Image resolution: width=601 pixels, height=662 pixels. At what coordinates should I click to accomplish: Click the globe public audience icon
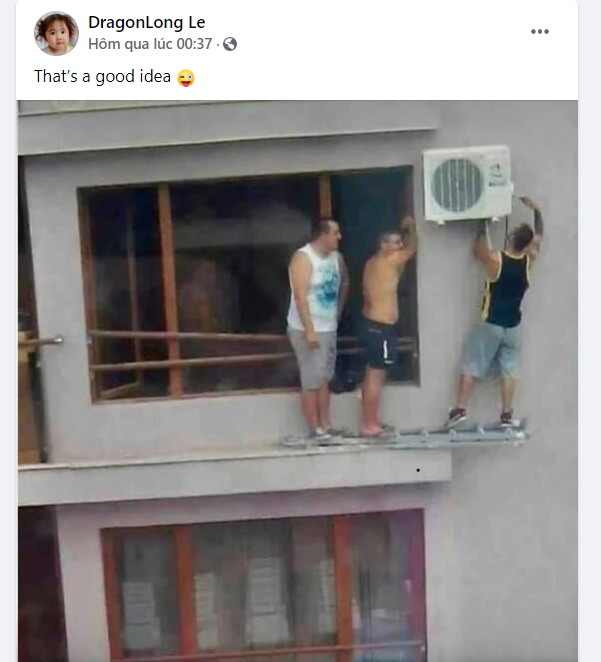(230, 44)
